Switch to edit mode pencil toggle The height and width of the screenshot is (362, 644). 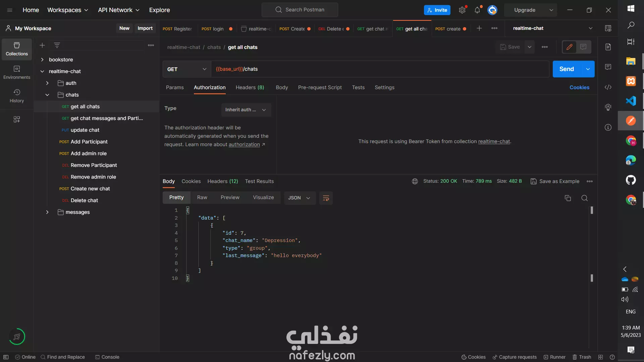click(x=569, y=47)
